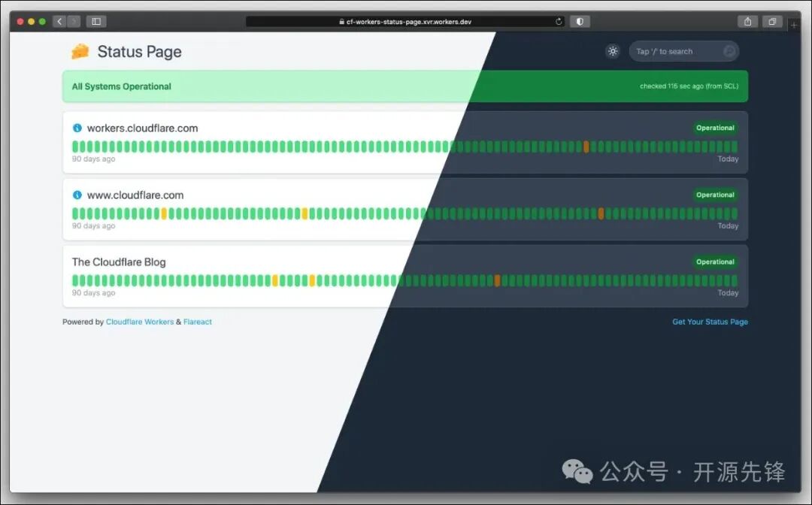Open the Flareact link in footer
This screenshot has height=505, width=812.
(197, 322)
